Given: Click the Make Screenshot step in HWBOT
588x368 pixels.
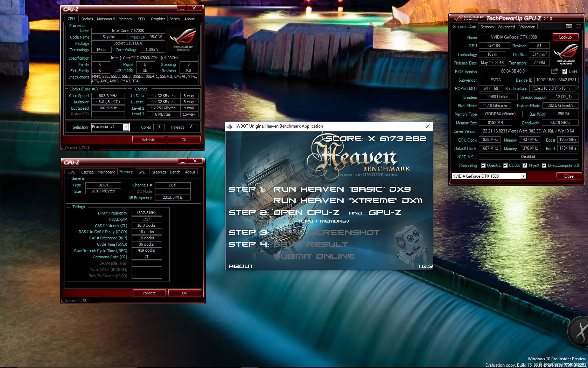Looking at the screenshot, I should pyautogui.click(x=327, y=233).
